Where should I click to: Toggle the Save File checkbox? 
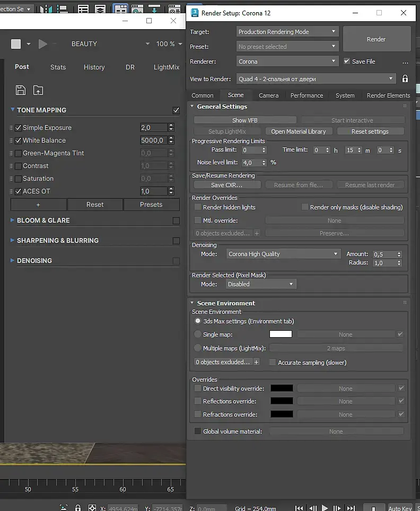click(347, 61)
